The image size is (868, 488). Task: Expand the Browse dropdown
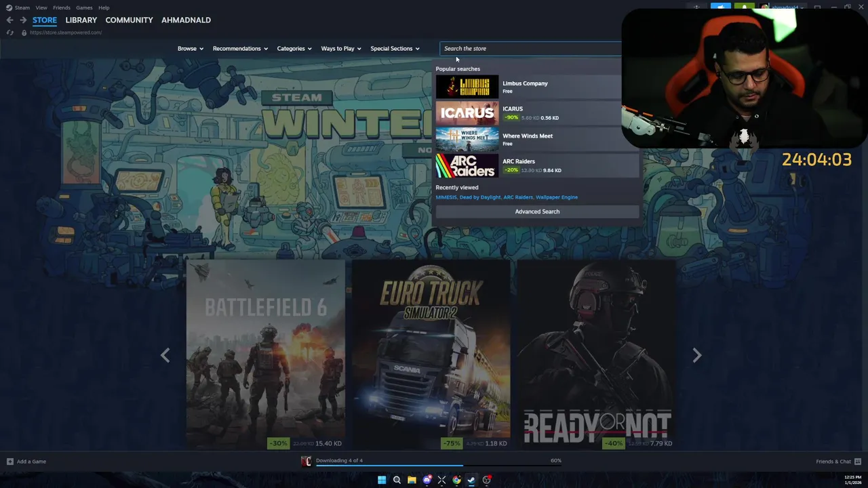[x=191, y=49]
